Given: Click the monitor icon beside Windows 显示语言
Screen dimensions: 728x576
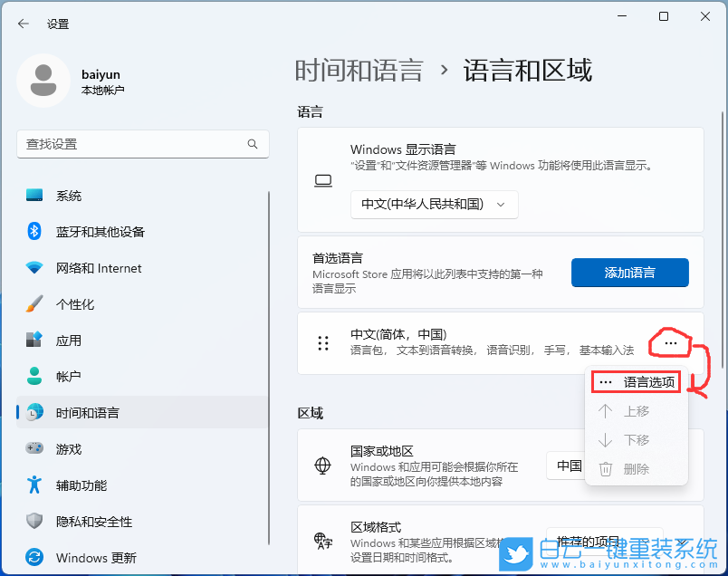Looking at the screenshot, I should click(323, 180).
